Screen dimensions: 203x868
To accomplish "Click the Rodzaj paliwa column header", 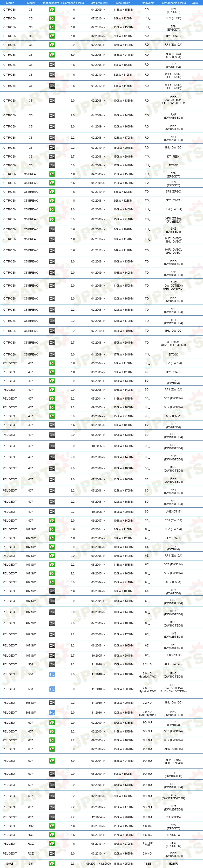I will tap(50, 3).
